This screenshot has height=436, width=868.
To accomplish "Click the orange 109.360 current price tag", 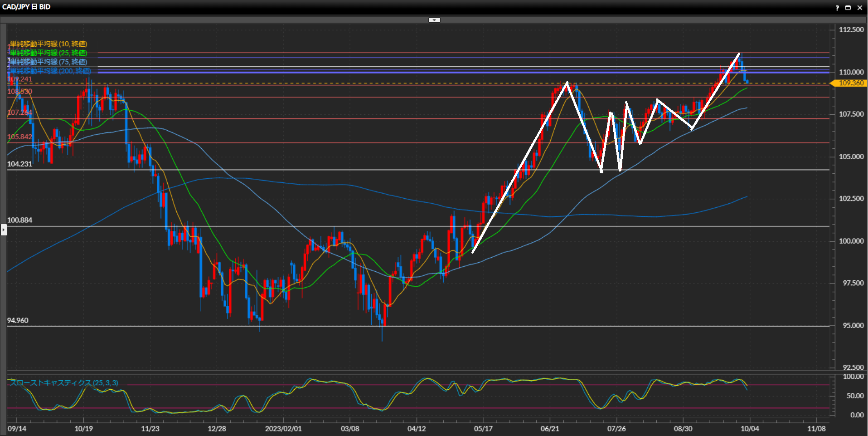I will tap(850, 83).
